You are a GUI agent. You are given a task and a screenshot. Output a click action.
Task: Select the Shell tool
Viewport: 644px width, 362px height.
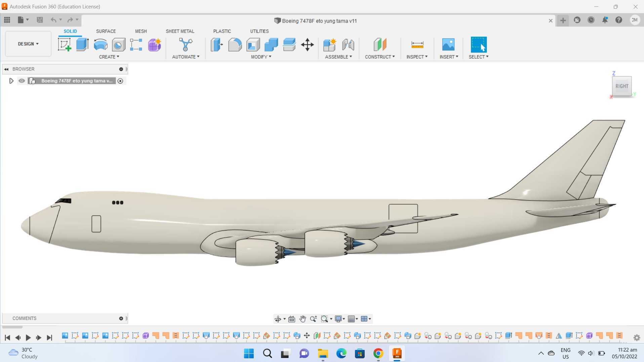tap(253, 44)
